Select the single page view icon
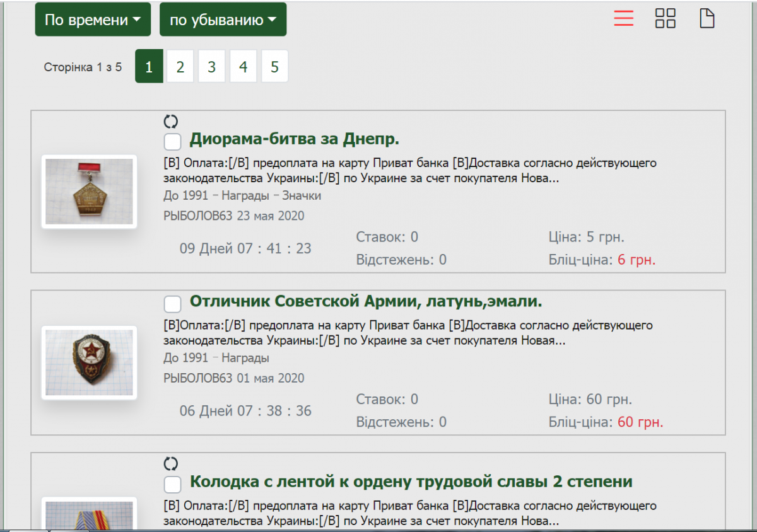 [707, 18]
